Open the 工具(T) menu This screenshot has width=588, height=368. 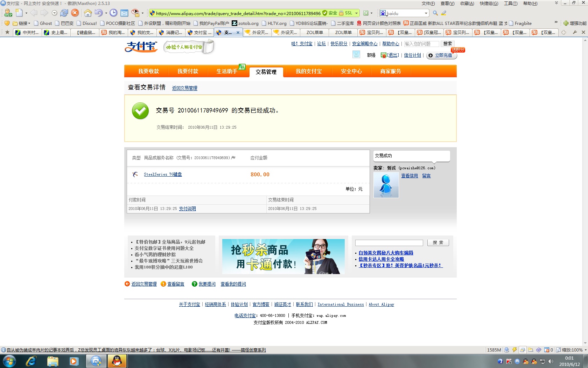pos(510,4)
